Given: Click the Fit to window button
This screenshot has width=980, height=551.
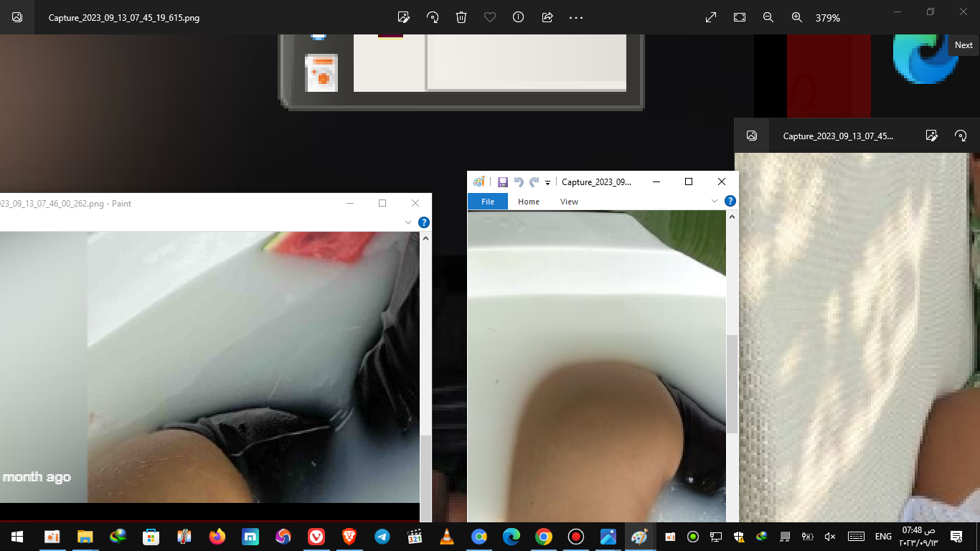Looking at the screenshot, I should click(x=740, y=17).
